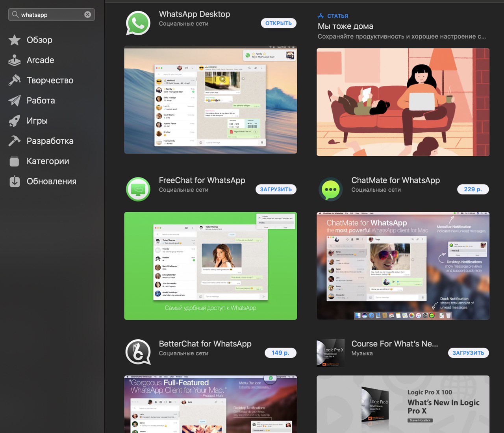Download the Logic course via ЗАГРУЗИТЬ
The height and width of the screenshot is (433, 504).
click(x=468, y=353)
